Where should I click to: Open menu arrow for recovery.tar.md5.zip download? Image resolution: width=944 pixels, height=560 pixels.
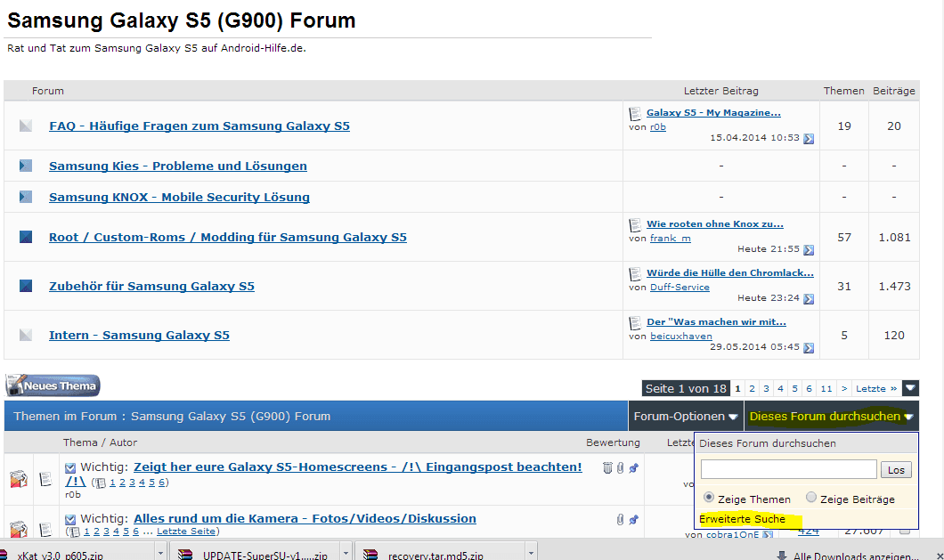click(531, 552)
